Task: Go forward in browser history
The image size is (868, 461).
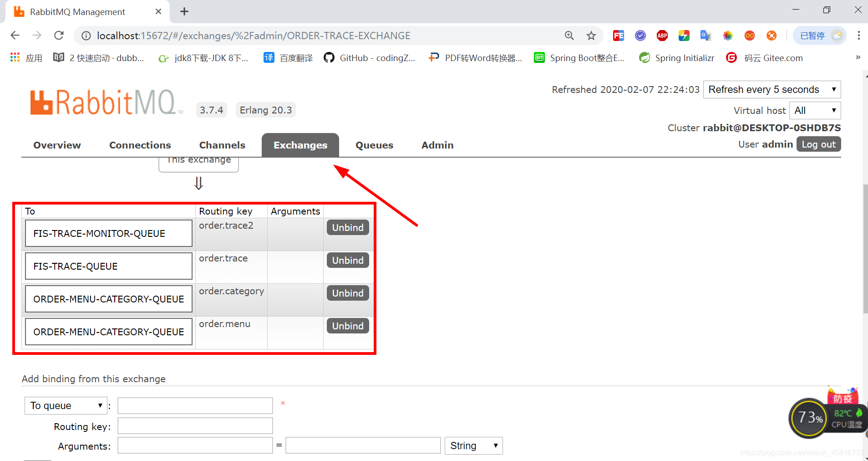Action: 37,36
